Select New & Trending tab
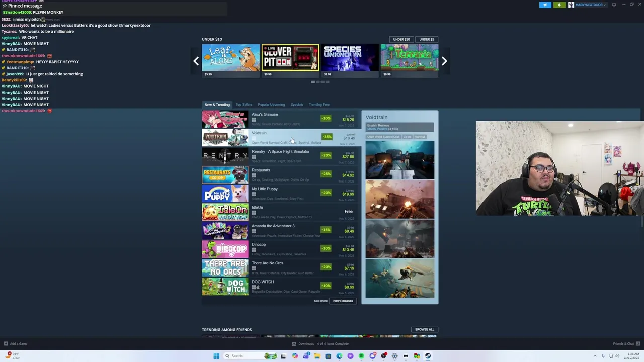644x362 pixels. coord(217,105)
